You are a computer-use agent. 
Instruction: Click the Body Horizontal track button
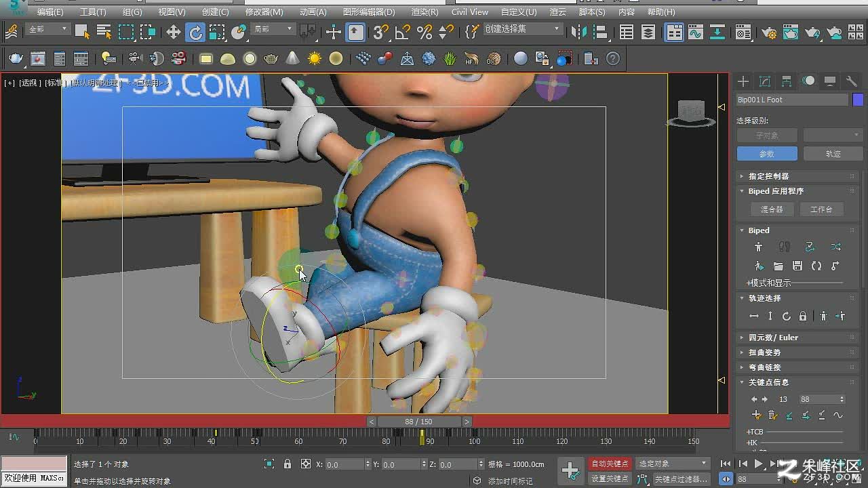754,317
